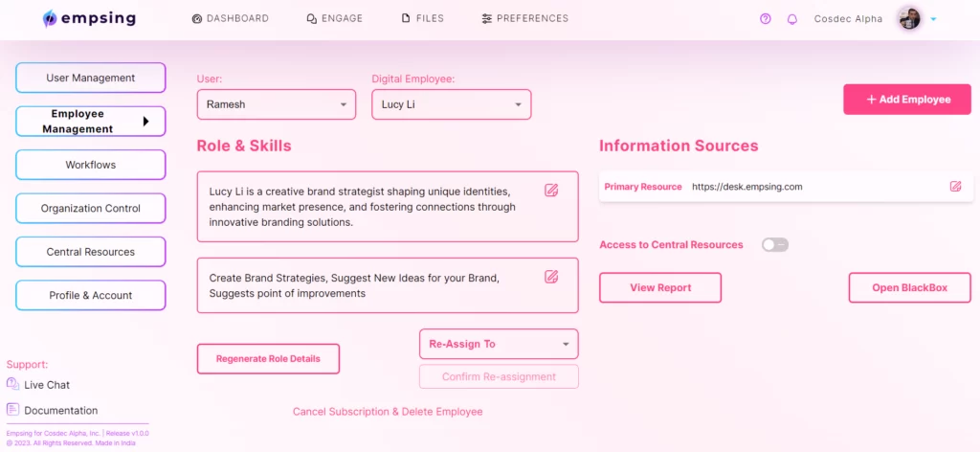Edit the Primary Resource URL
This screenshot has width=980, height=452.
(x=955, y=187)
